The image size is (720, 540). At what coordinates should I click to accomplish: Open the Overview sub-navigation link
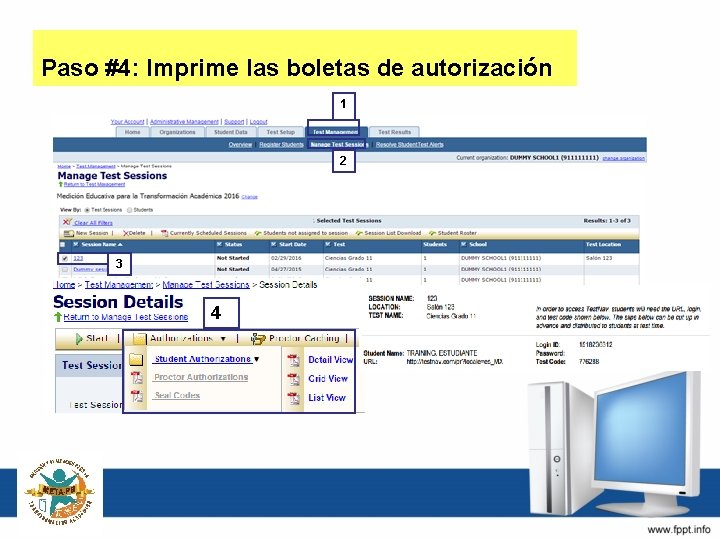pos(240,145)
